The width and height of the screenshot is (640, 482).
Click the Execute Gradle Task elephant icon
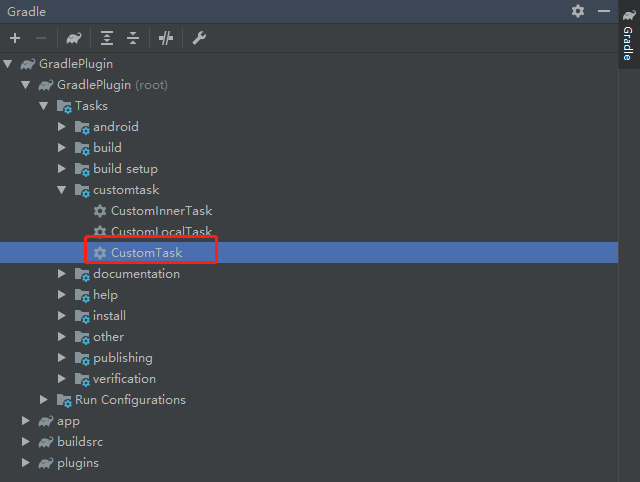(x=74, y=38)
